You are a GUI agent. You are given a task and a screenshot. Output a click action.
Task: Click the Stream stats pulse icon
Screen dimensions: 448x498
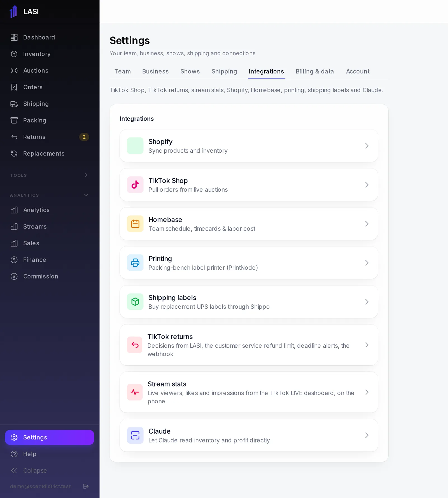pos(135,392)
